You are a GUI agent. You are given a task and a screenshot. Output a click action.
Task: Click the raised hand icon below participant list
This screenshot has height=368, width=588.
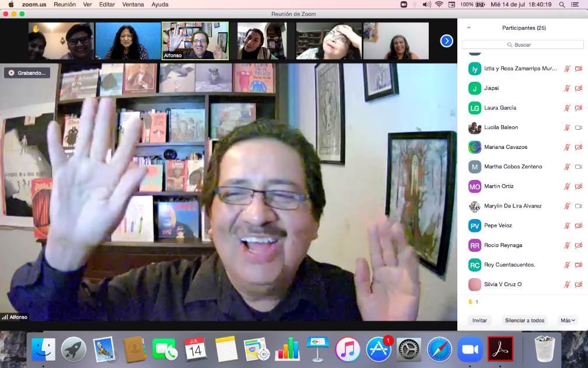click(x=470, y=302)
